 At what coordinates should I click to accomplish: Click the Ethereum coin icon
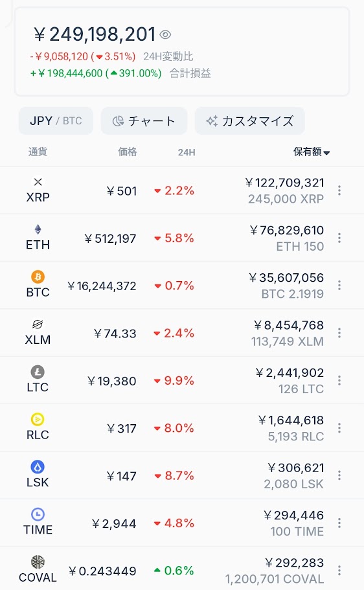[x=38, y=229]
